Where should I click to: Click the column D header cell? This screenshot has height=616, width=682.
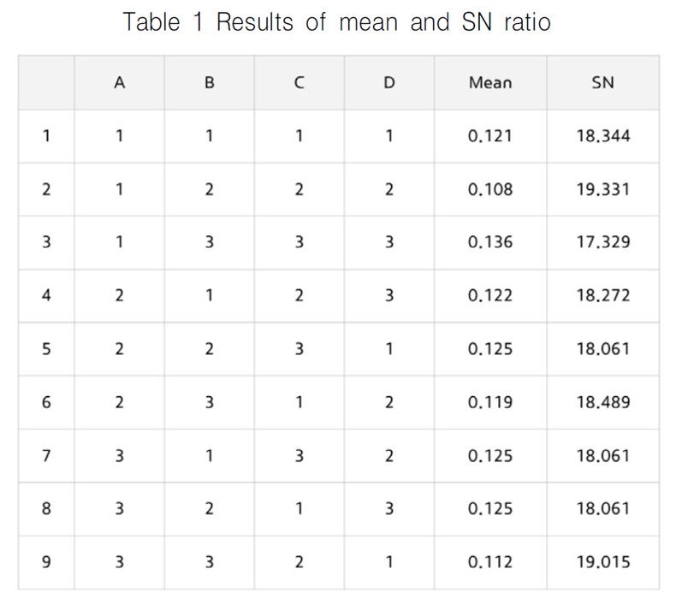point(388,83)
